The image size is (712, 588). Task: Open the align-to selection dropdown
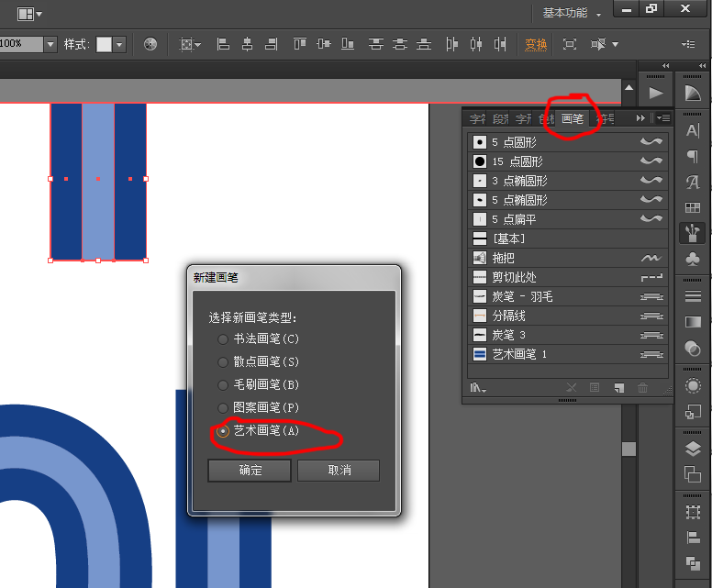point(190,44)
